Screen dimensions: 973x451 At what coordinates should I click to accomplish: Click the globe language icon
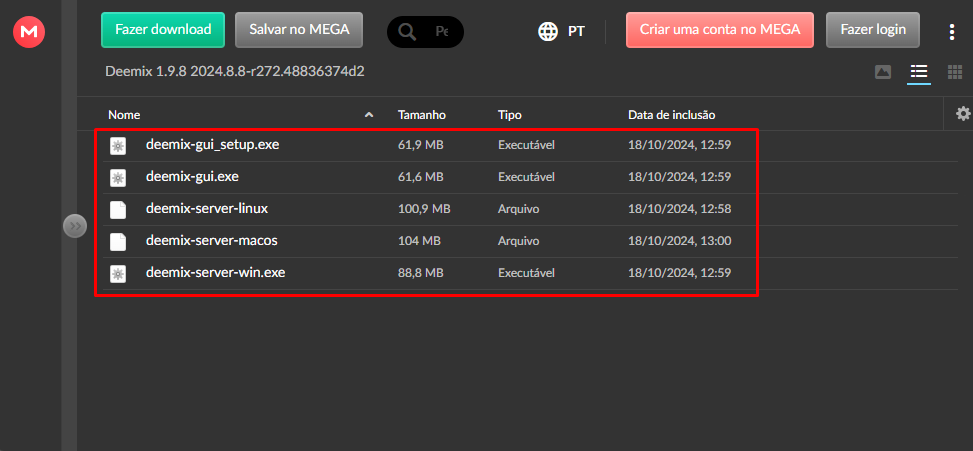click(548, 31)
